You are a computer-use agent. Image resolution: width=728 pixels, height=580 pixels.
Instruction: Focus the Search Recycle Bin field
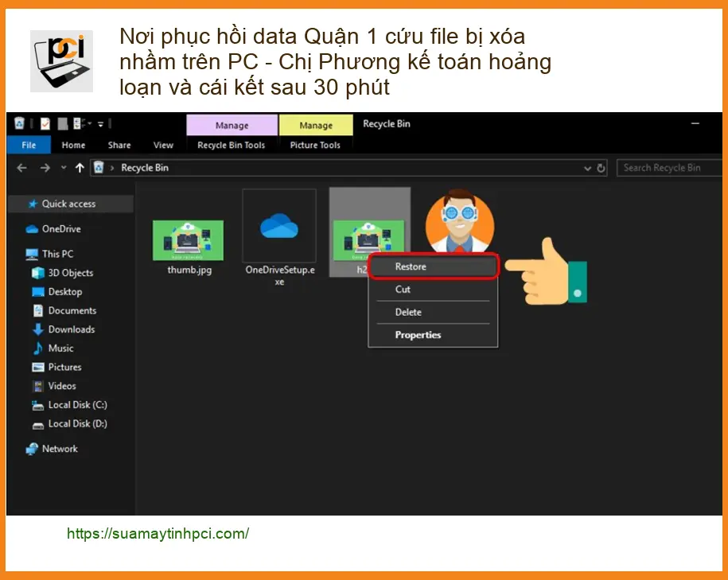coord(669,168)
